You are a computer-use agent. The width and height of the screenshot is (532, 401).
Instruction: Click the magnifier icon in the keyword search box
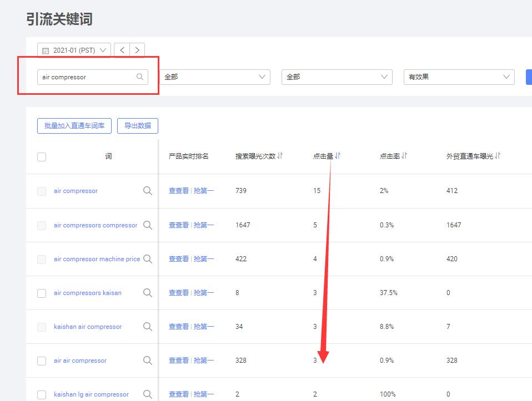(x=139, y=77)
